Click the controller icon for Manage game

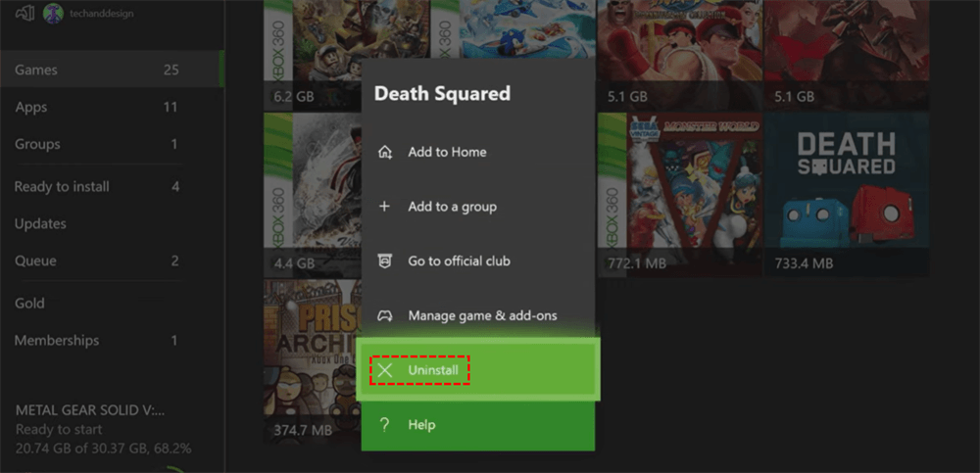click(x=385, y=316)
